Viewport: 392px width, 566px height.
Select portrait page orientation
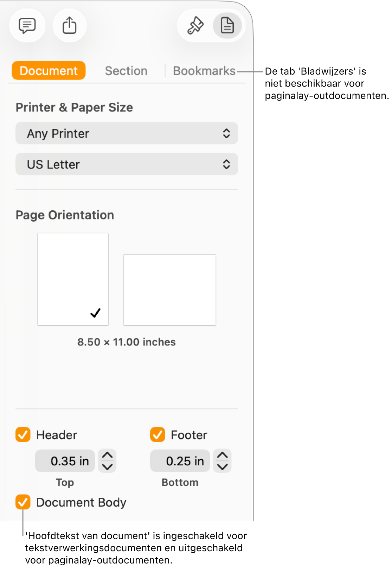tap(73, 279)
